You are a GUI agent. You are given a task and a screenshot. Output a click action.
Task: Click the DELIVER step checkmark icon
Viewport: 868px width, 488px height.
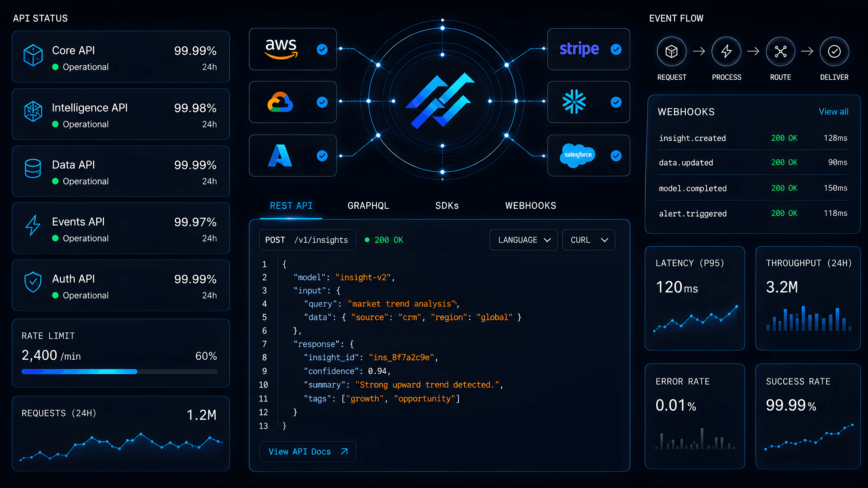coord(834,51)
